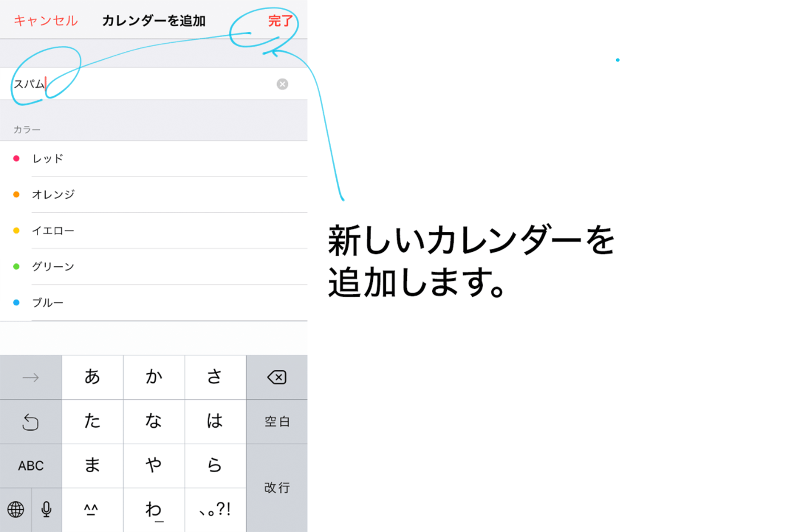Tap the ら kana key
This screenshot has width=798, height=532.
pyautogui.click(x=215, y=465)
